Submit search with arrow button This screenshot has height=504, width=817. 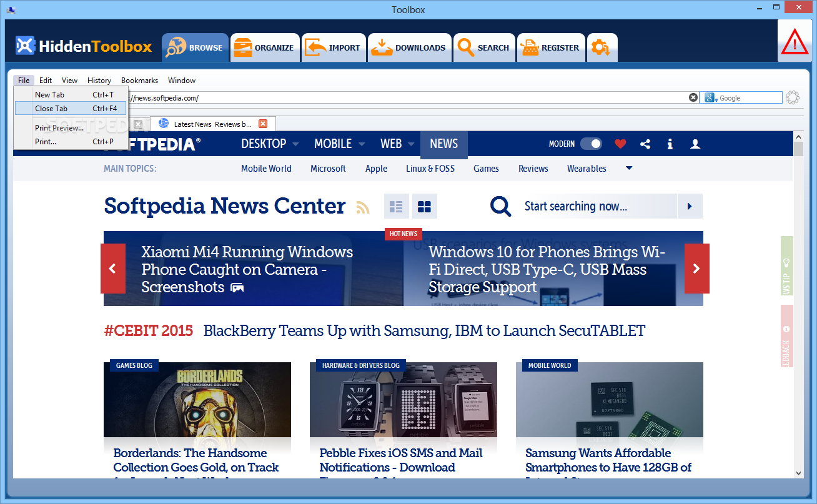click(x=690, y=206)
